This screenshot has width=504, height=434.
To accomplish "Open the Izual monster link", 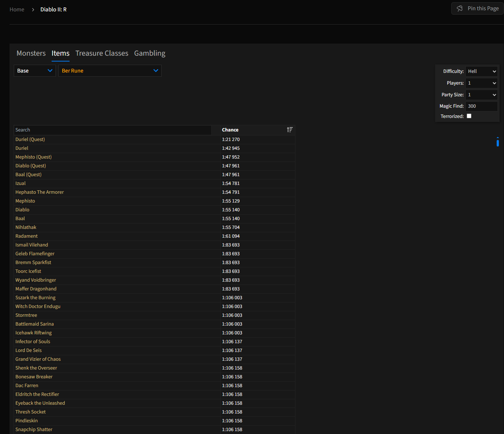I will coord(20,183).
